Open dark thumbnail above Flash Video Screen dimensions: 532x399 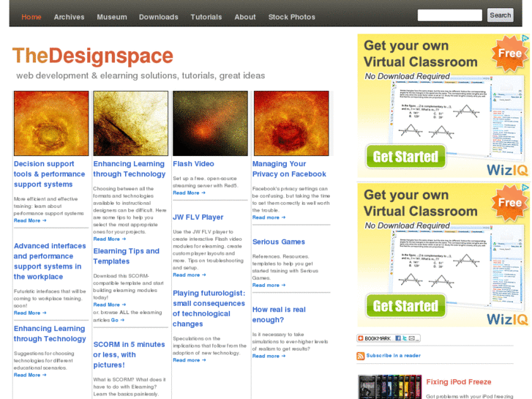click(x=210, y=123)
